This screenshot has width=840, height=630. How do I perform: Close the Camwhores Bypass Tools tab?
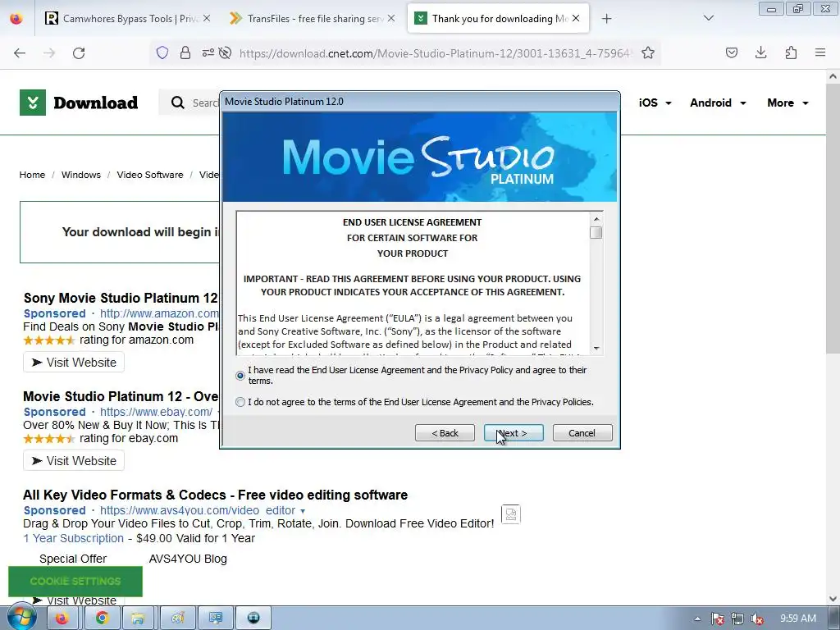click(207, 18)
